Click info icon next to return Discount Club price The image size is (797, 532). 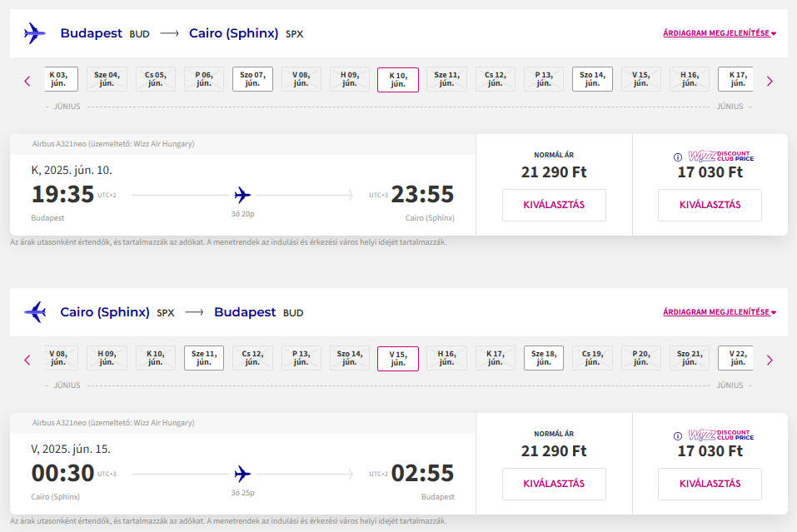pyautogui.click(x=677, y=435)
